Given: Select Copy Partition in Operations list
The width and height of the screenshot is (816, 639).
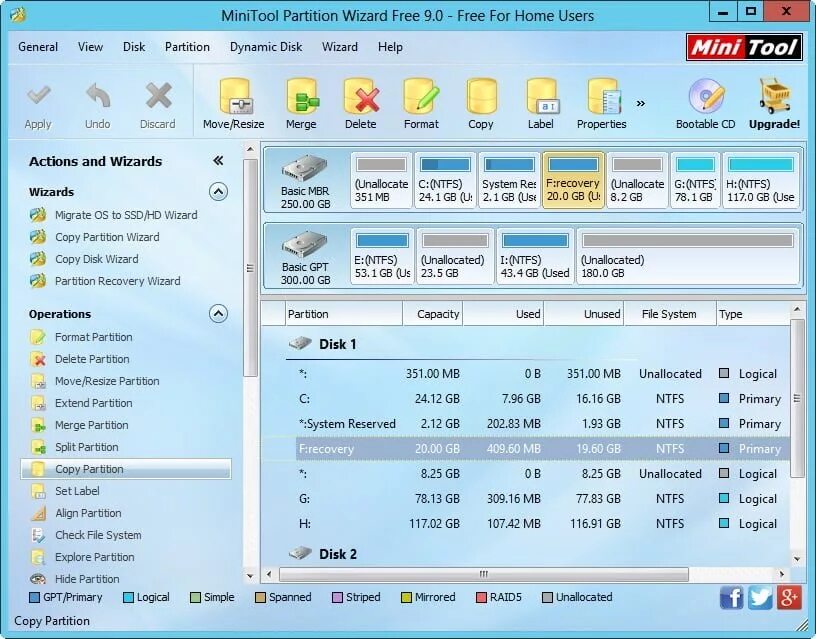Looking at the screenshot, I should 126,469.
